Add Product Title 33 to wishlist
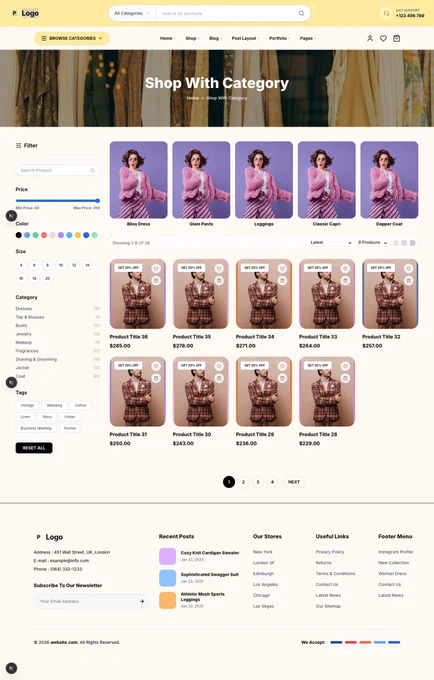Image resolution: width=434 pixels, height=680 pixels. (x=346, y=269)
